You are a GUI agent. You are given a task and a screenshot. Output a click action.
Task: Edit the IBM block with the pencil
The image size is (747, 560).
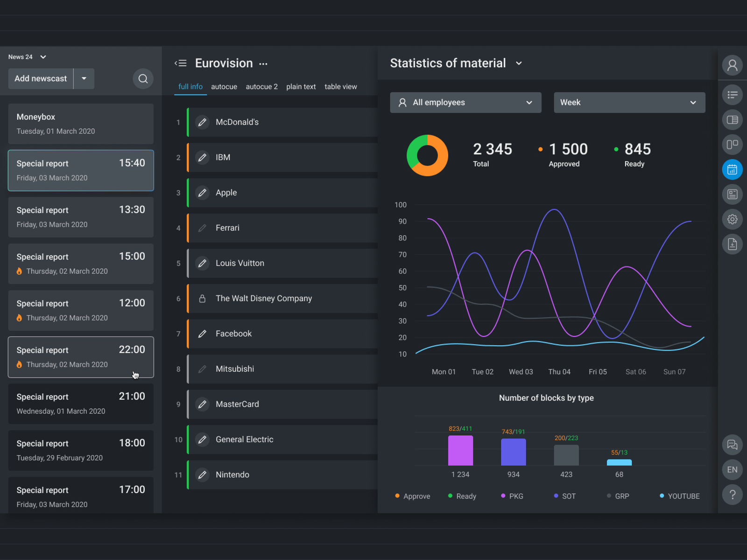pyautogui.click(x=202, y=158)
